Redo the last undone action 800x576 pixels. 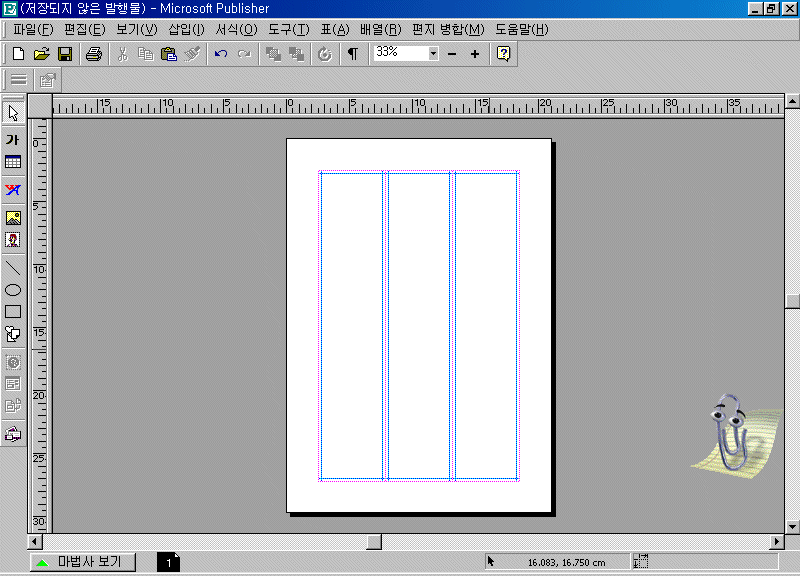pos(244,54)
